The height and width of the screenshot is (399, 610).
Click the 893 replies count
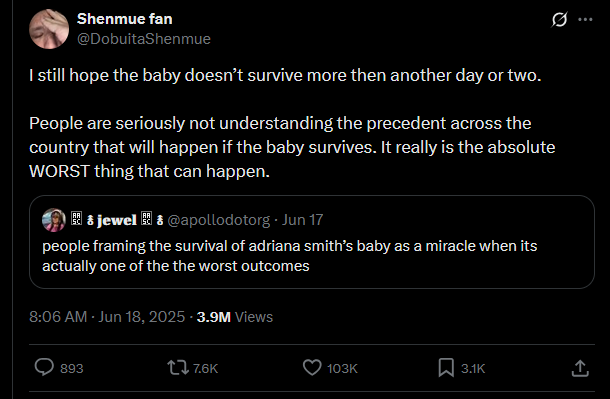[72, 368]
